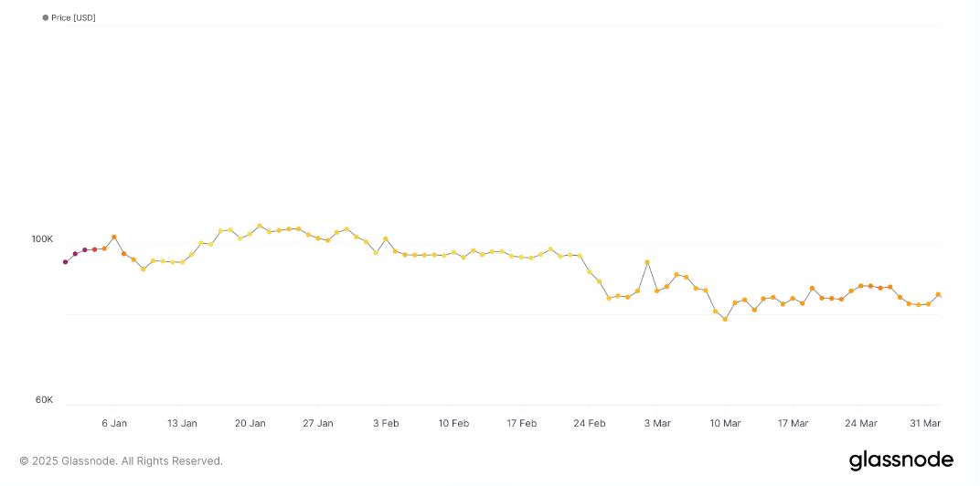Open the Glassnode copyright notice text
Screen dimensions: 980x486
click(x=122, y=461)
